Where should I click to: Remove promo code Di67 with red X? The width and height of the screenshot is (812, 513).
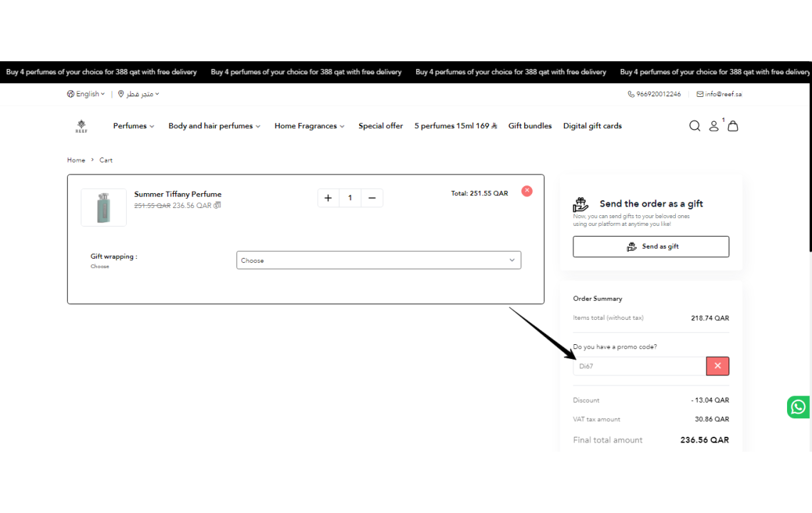[717, 366]
